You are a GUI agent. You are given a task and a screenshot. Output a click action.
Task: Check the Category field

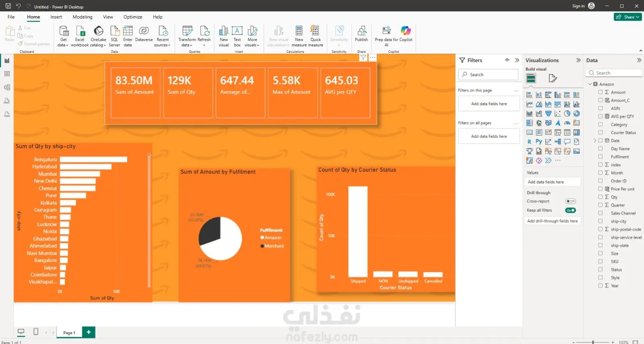[x=600, y=124]
